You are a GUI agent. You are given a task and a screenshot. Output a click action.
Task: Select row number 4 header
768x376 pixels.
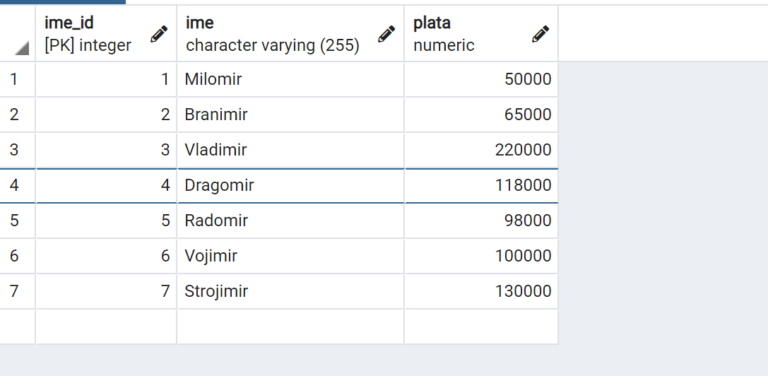click(17, 185)
